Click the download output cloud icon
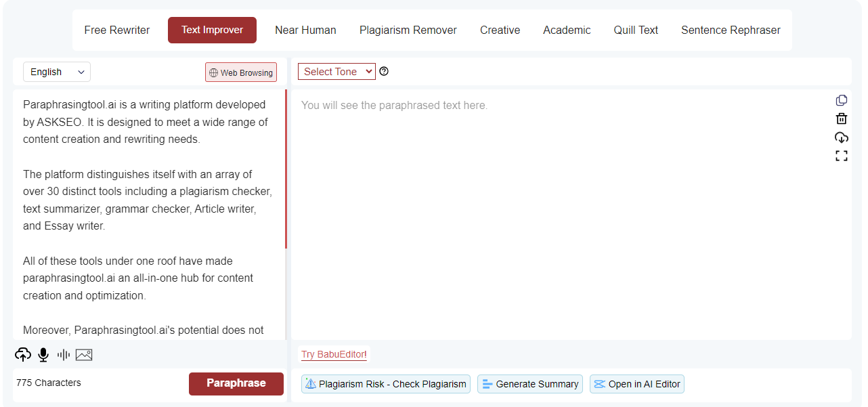The image size is (868, 407). coord(842,137)
